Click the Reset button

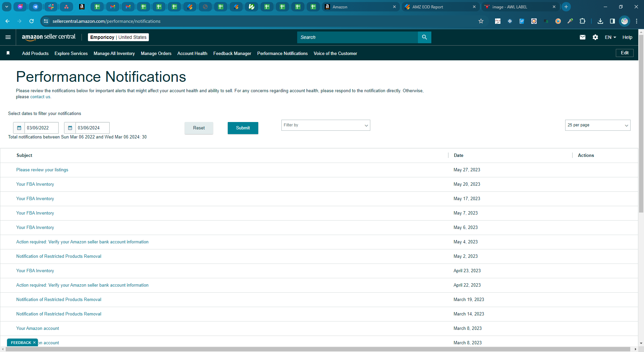pyautogui.click(x=199, y=128)
